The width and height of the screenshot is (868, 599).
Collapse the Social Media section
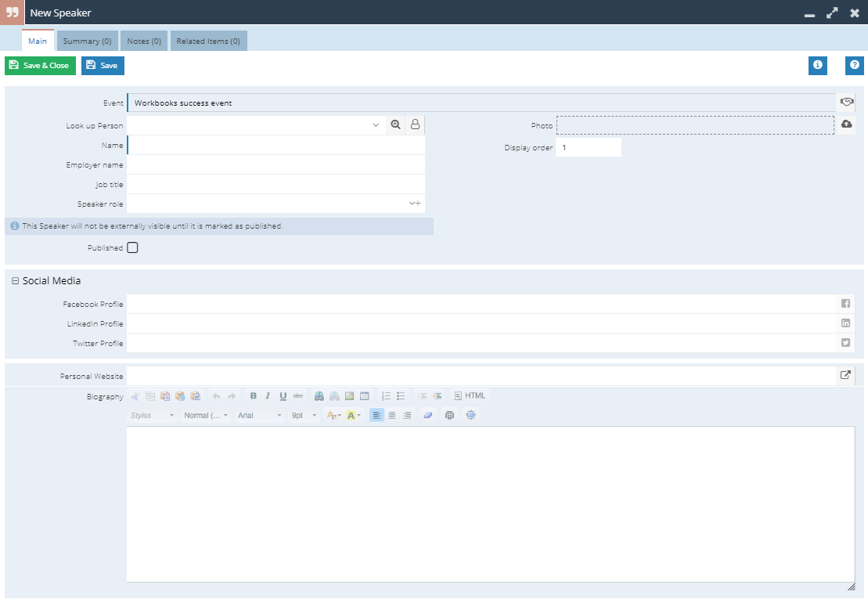pyautogui.click(x=15, y=280)
